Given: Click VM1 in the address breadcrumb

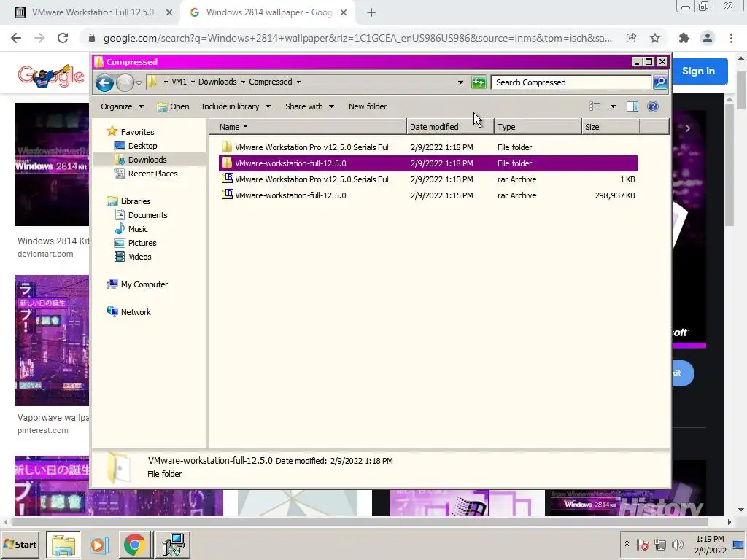Looking at the screenshot, I should (179, 82).
